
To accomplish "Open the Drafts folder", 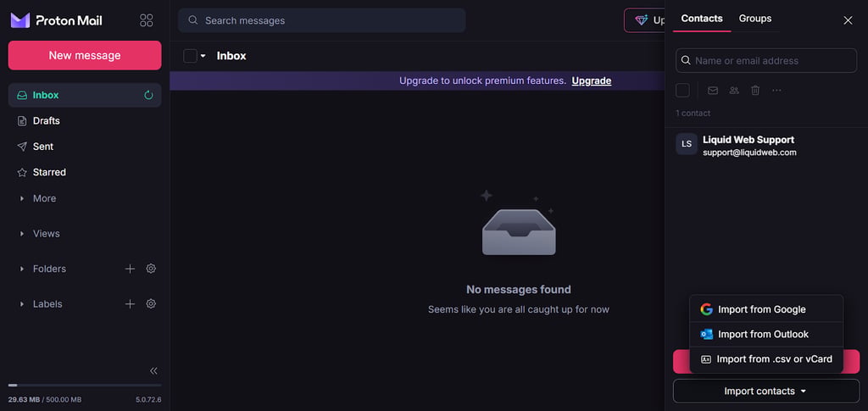I will point(85,120).
